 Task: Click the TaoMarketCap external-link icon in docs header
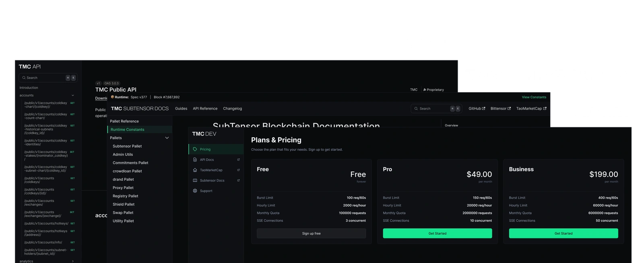545,108
